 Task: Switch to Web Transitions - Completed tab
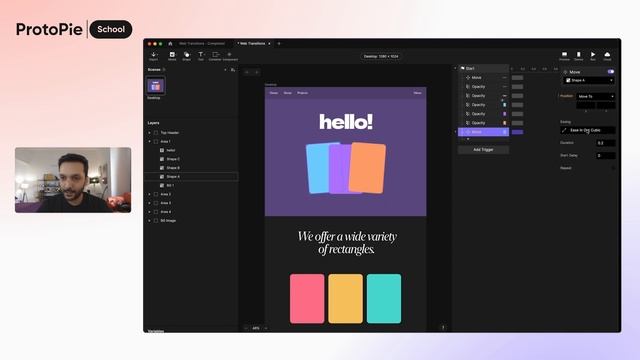[202, 43]
